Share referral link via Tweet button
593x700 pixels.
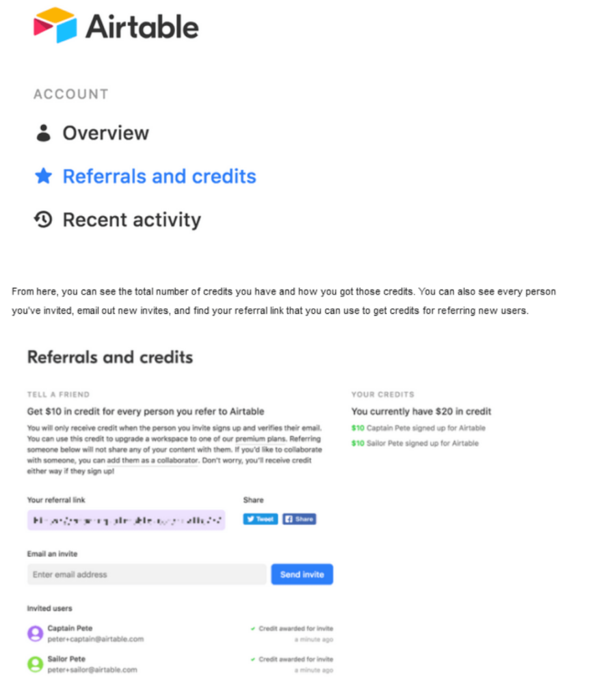coord(260,520)
